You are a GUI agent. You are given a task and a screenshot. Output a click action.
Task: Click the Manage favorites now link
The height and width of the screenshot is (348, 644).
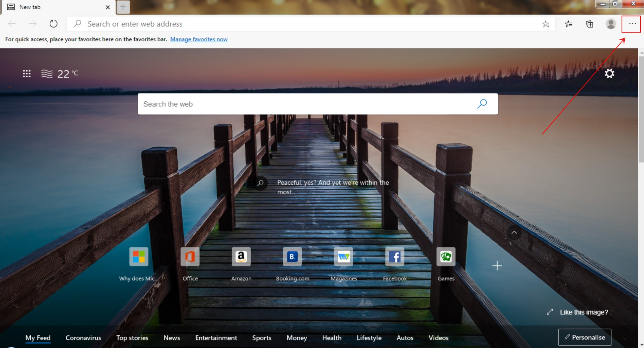[199, 39]
